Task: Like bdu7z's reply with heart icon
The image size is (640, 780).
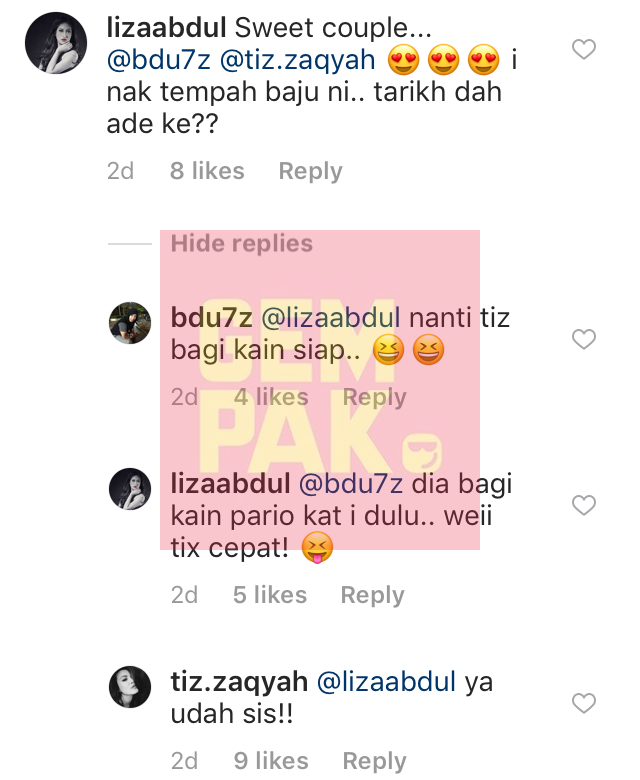Action: click(583, 339)
